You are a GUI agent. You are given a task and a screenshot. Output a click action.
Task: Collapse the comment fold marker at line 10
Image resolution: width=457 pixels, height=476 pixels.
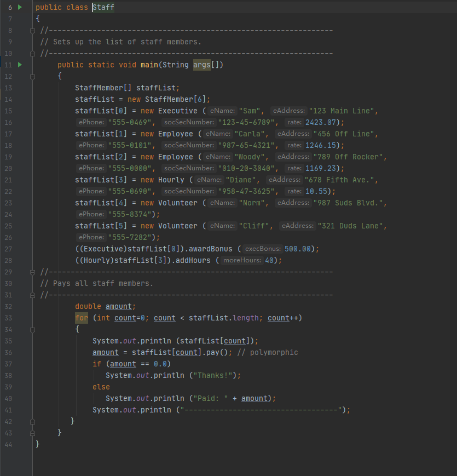coord(32,53)
